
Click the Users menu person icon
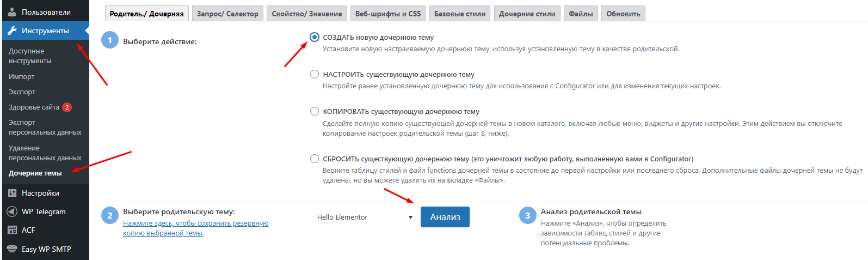point(12,12)
